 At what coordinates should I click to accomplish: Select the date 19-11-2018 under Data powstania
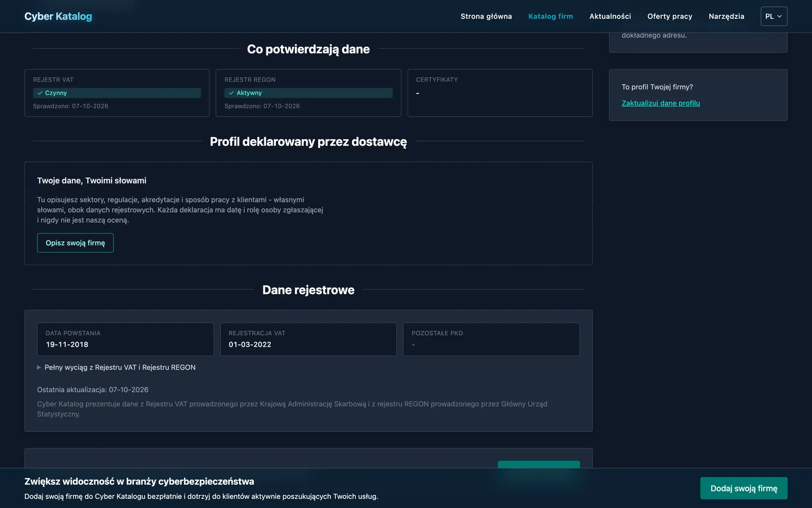pos(67,344)
